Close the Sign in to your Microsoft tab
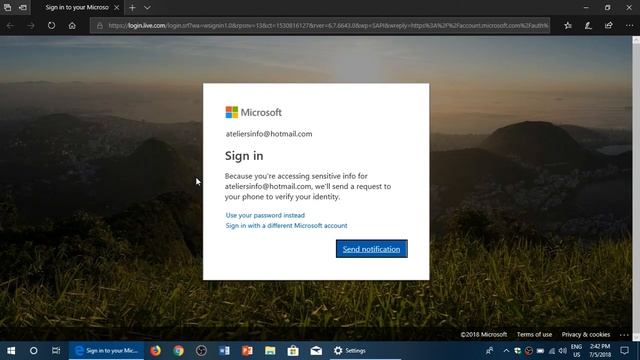 pos(117,7)
